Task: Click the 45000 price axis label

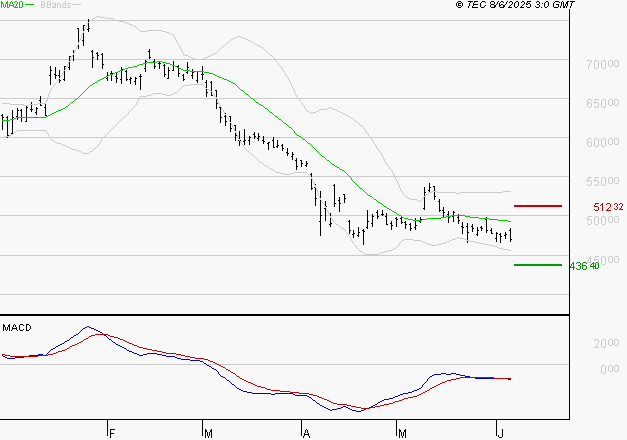Action: pos(603,259)
